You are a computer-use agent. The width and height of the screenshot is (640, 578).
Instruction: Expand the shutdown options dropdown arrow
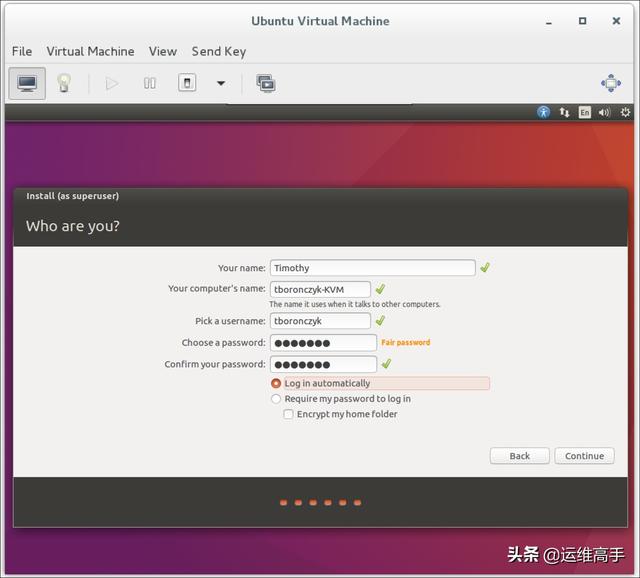(221, 83)
